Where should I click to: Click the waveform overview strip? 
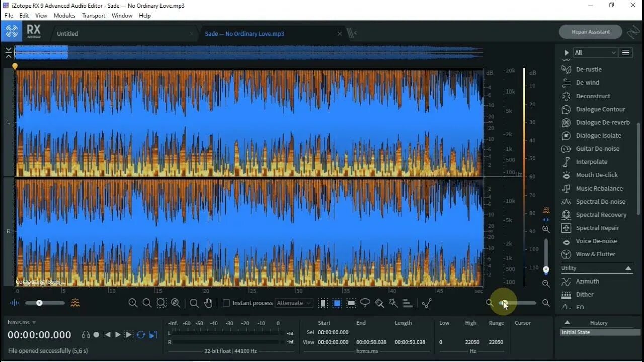point(249,52)
